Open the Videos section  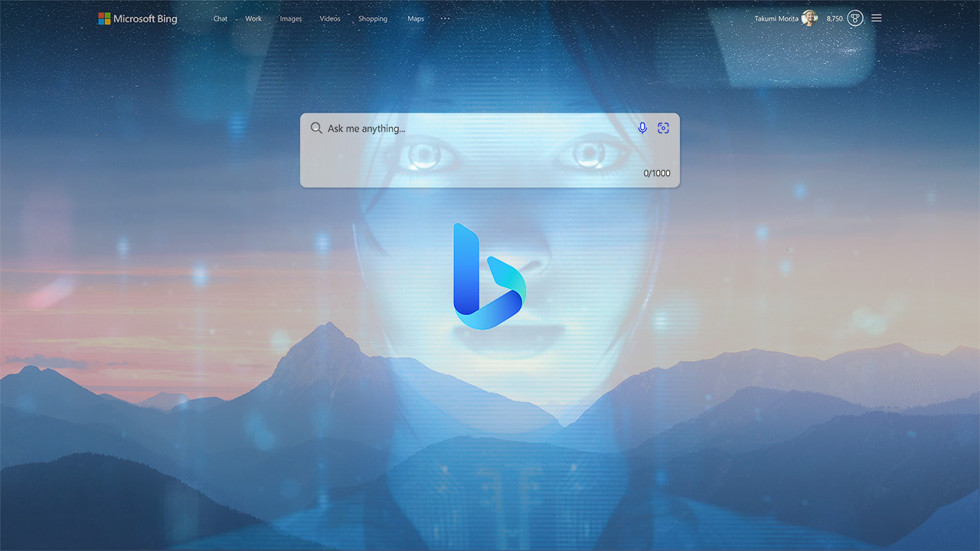(x=330, y=18)
